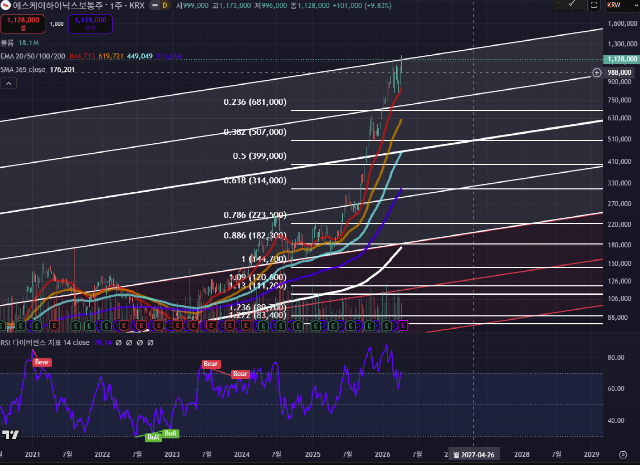Select Fibonacci level 0.786 label
This screenshot has height=465, width=640.
[x=255, y=215]
